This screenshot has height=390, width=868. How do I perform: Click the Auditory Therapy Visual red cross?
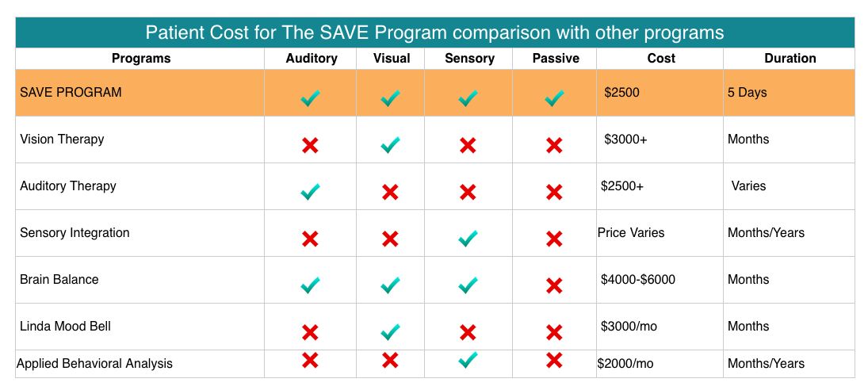(389, 192)
